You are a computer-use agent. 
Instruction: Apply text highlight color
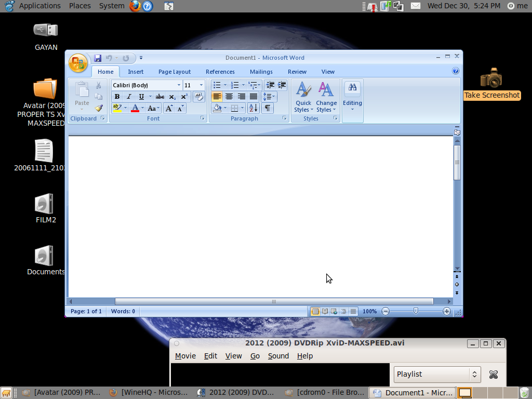point(117,108)
